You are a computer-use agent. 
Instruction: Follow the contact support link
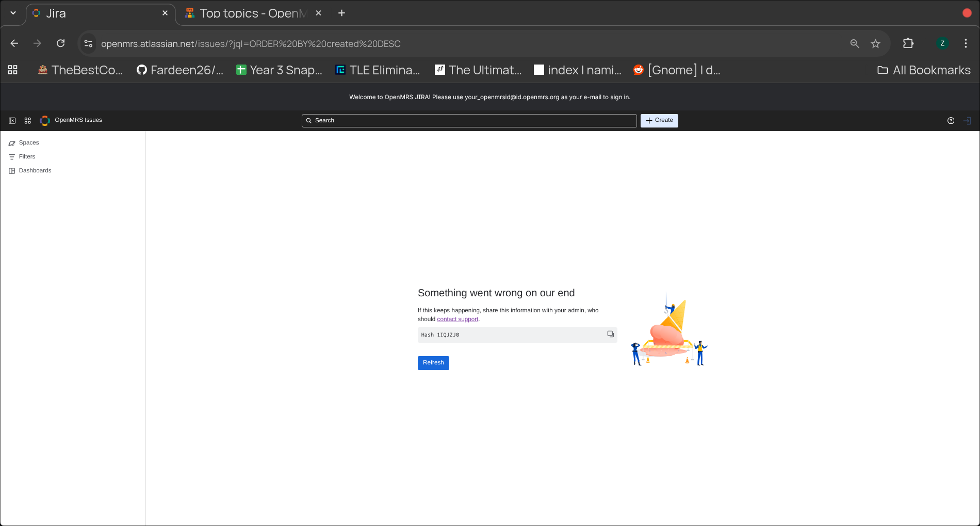click(458, 319)
